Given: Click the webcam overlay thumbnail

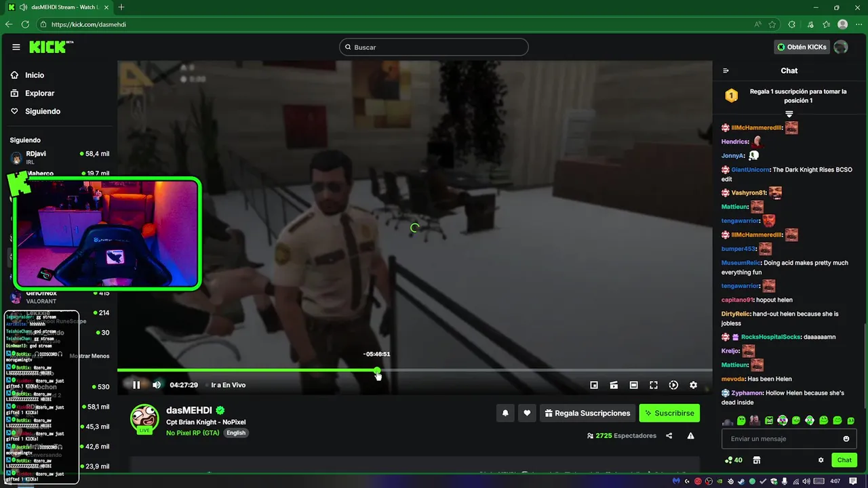Looking at the screenshot, I should (106, 234).
